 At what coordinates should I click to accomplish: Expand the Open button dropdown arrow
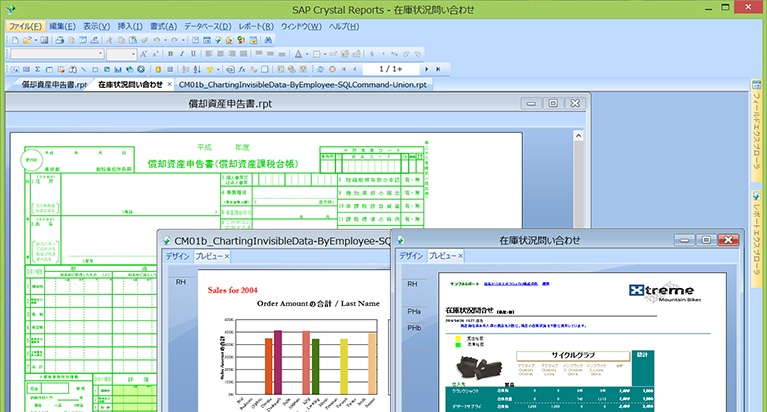pos(36,40)
